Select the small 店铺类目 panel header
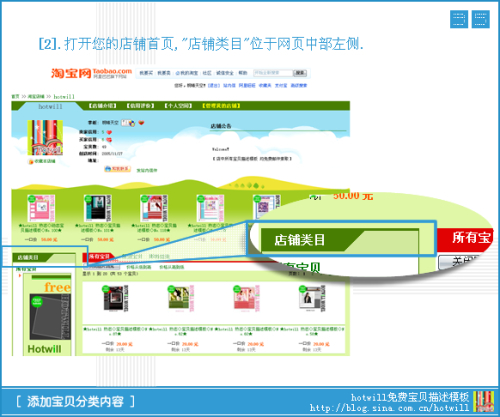The image size is (500, 417). [x=44, y=257]
